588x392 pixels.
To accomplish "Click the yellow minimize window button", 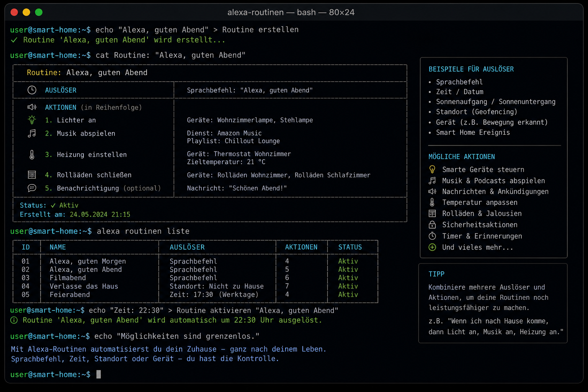I will coord(26,12).
